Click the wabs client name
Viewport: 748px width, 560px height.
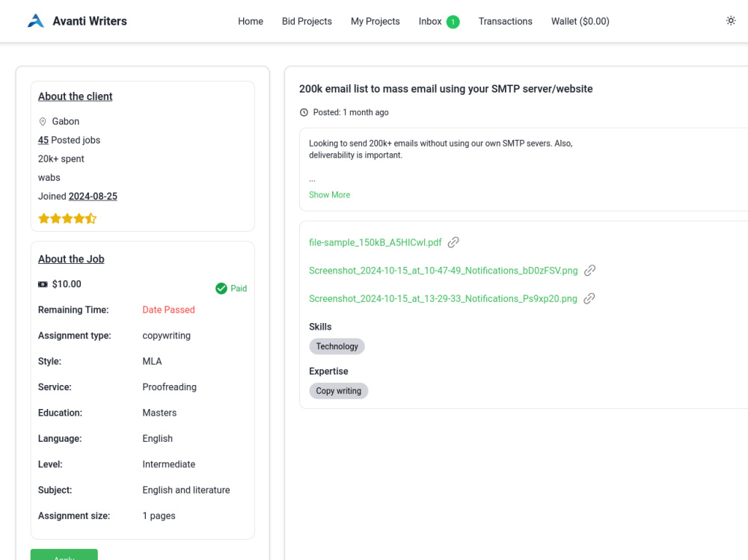click(49, 177)
